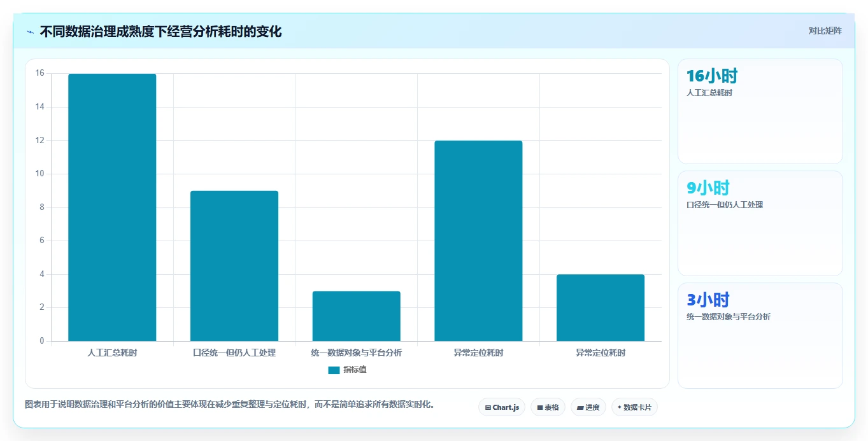868x441 pixels.
Task: Click the 口径统一但仍人工处理 x-axis label
Action: pos(234,353)
